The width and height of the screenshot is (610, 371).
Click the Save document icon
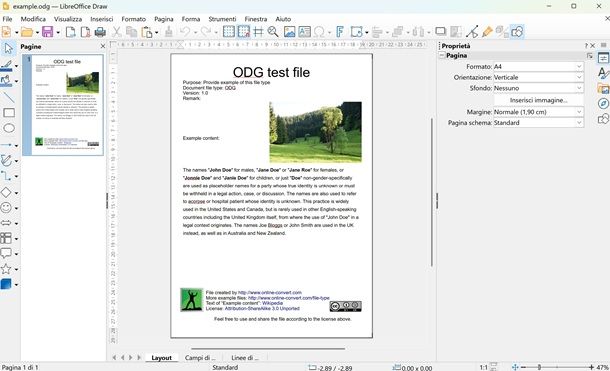47,32
